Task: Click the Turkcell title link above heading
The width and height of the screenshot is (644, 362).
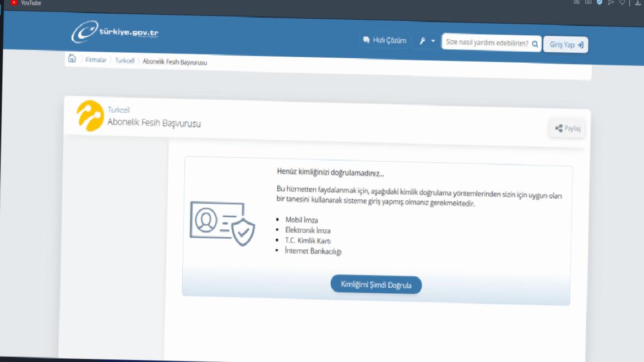Action: [x=118, y=110]
